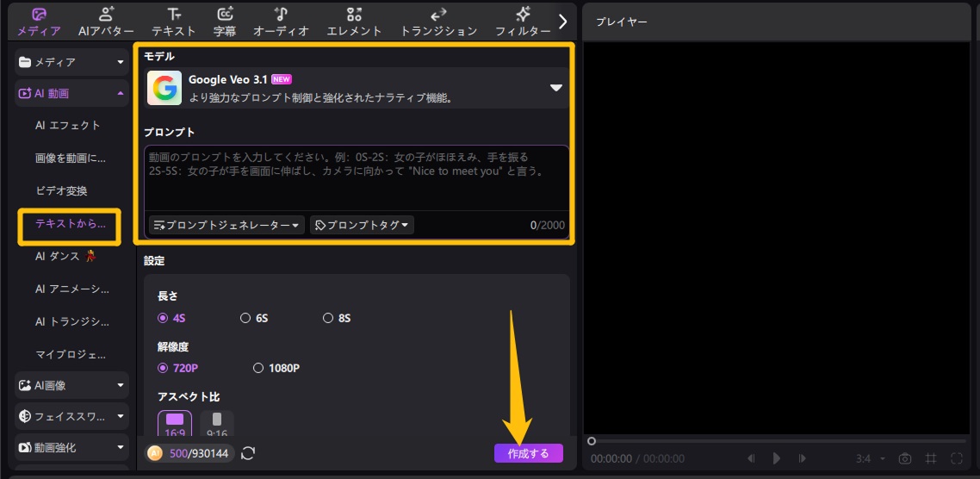Select 画像を動画に... in sidebar
Viewport: 980px width, 479px height.
tap(71, 159)
